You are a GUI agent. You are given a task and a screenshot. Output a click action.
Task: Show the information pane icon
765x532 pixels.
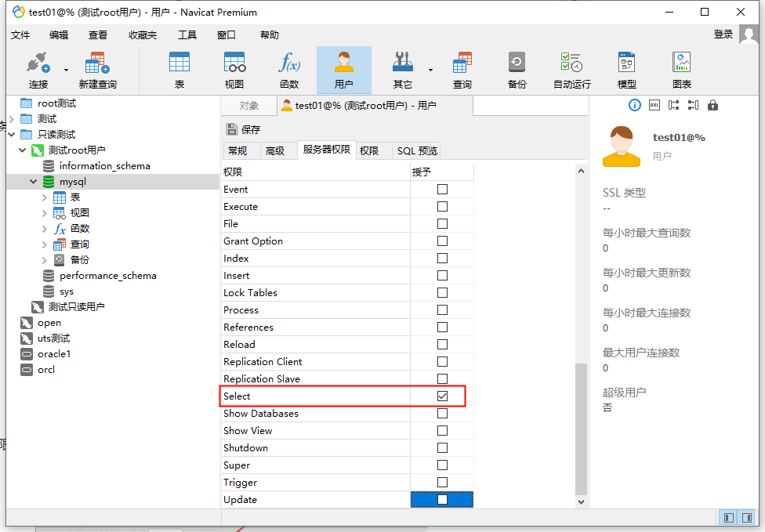click(635, 105)
